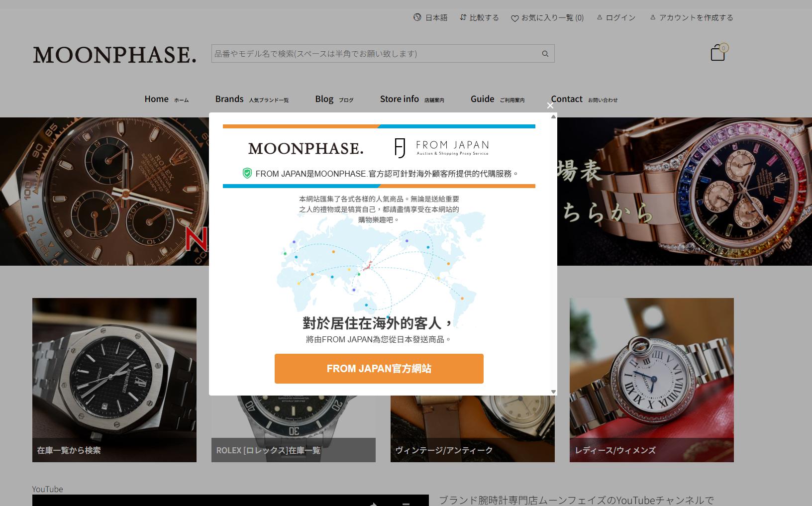Screen dimensions: 812x506
Task: Open レディース/ウィメンズ category thumbnail
Action: click(652, 380)
